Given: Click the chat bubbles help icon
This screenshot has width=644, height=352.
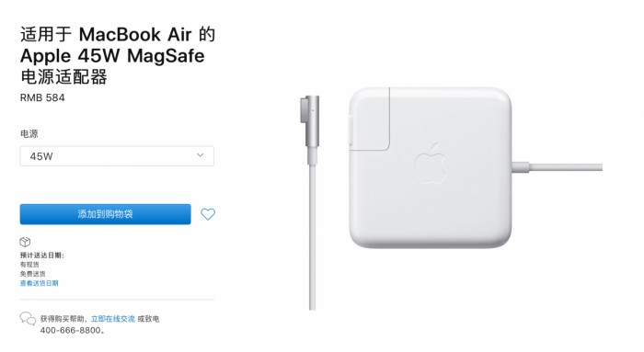Looking at the screenshot, I should [28, 318].
